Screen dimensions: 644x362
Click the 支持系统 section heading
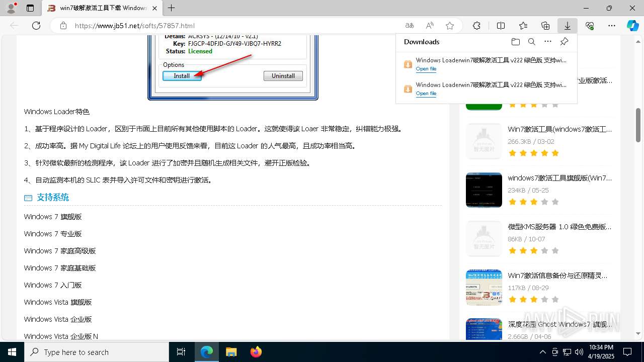(x=53, y=198)
